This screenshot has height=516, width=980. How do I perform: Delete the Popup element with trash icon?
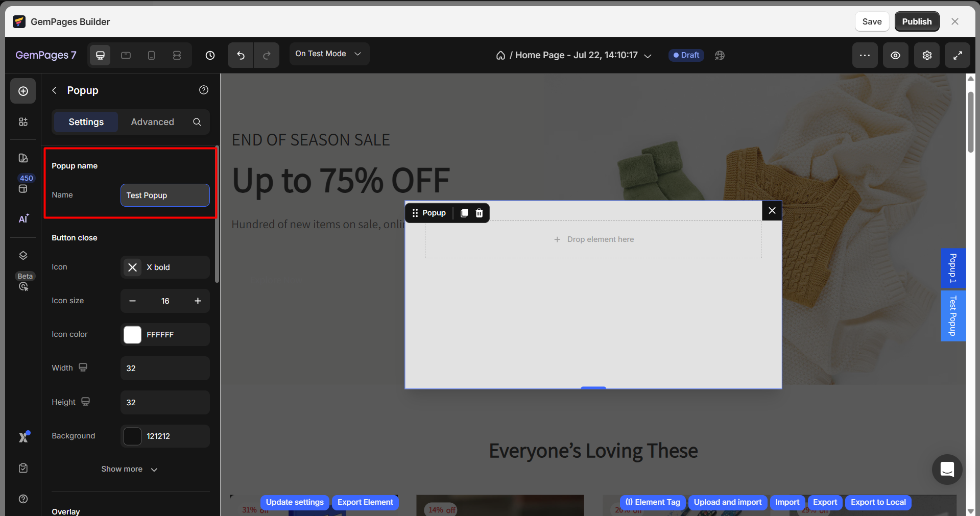[479, 213]
